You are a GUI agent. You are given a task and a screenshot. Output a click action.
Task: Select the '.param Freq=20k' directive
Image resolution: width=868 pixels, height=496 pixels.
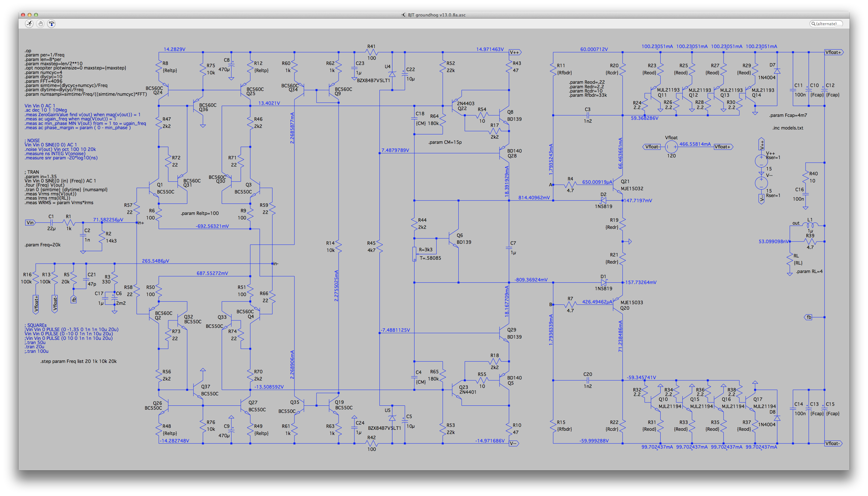43,245
